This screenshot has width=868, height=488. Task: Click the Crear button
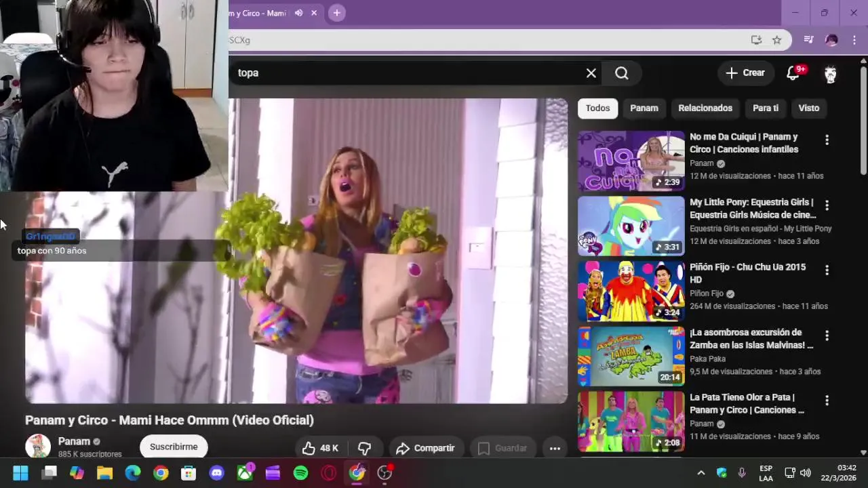(745, 73)
